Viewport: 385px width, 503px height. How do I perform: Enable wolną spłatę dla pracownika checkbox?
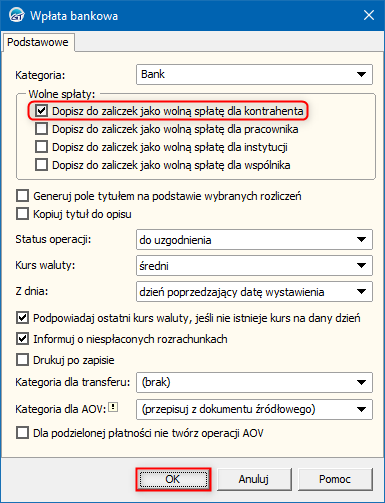click(x=41, y=129)
